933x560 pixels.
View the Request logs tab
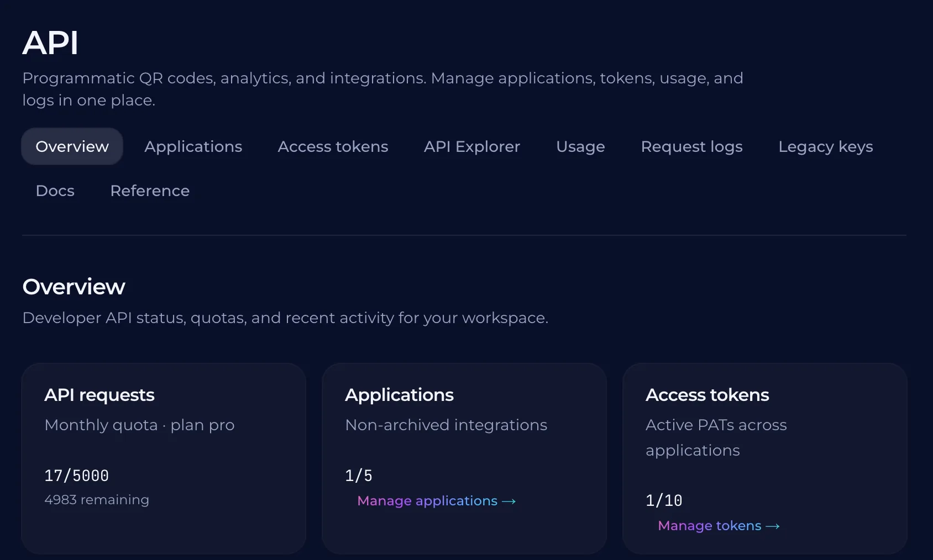[691, 146]
